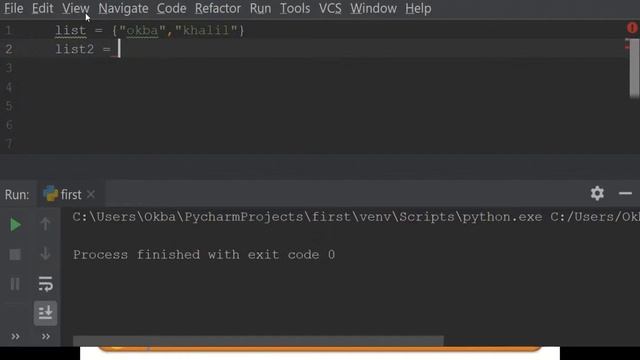This screenshot has height=360, width=640.
Task: Open the Help menu
Action: (418, 8)
